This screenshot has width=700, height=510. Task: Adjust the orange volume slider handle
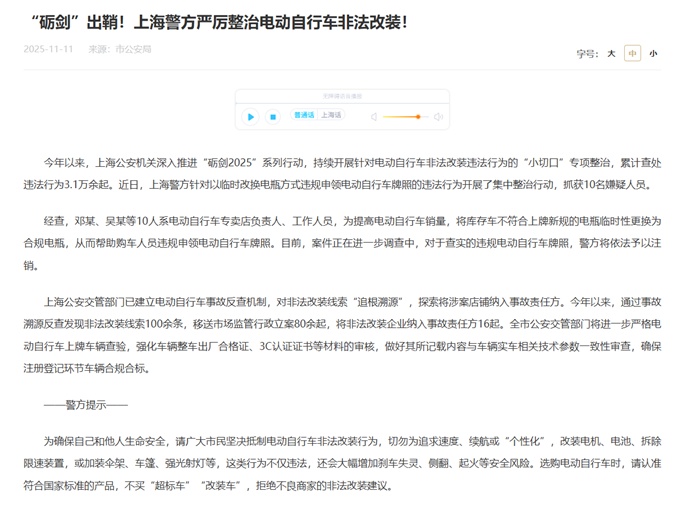pos(418,117)
